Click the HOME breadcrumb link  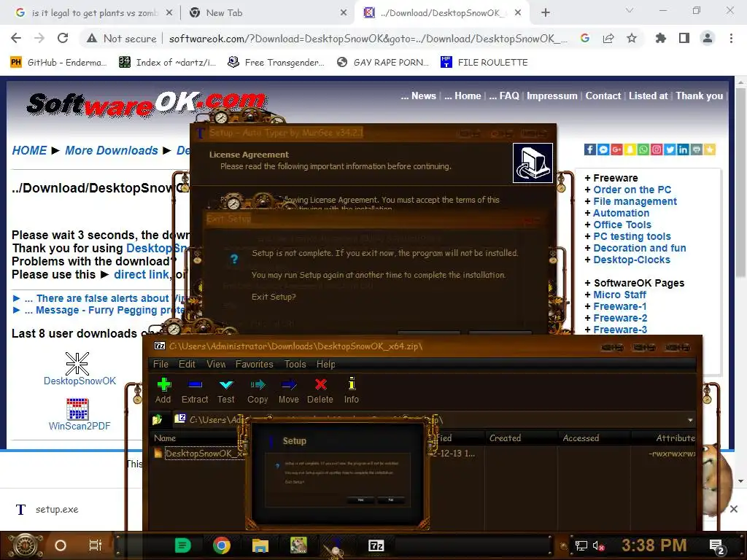[29, 150]
